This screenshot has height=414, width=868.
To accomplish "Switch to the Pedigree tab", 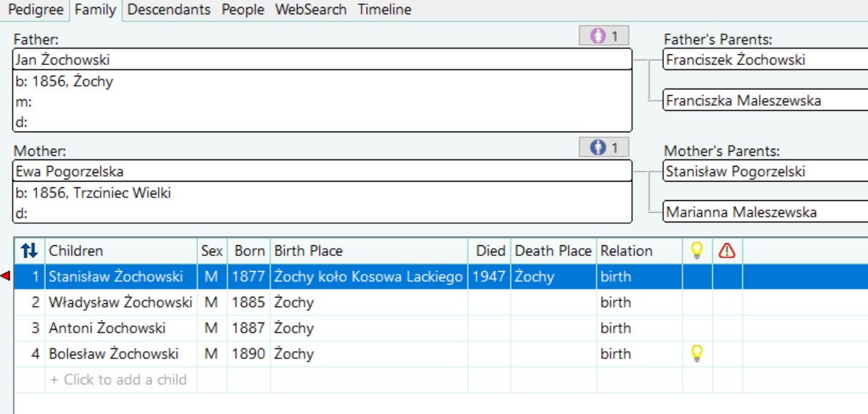I will point(36,10).
